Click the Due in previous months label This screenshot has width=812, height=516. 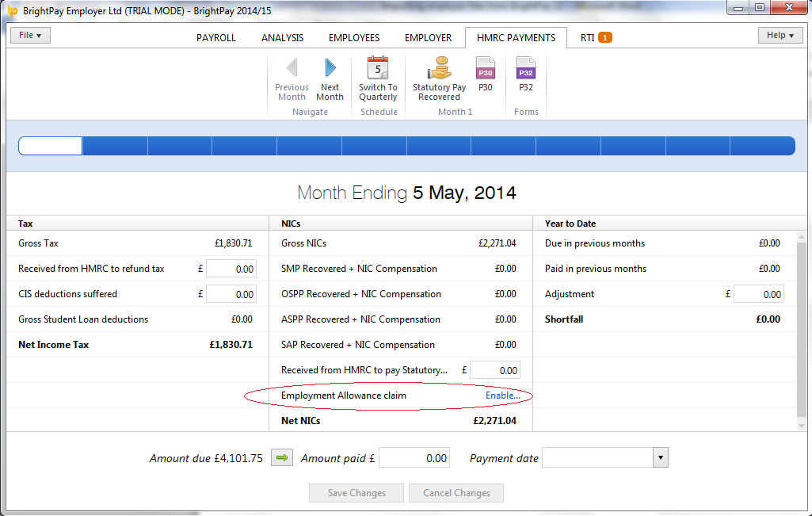(x=594, y=243)
